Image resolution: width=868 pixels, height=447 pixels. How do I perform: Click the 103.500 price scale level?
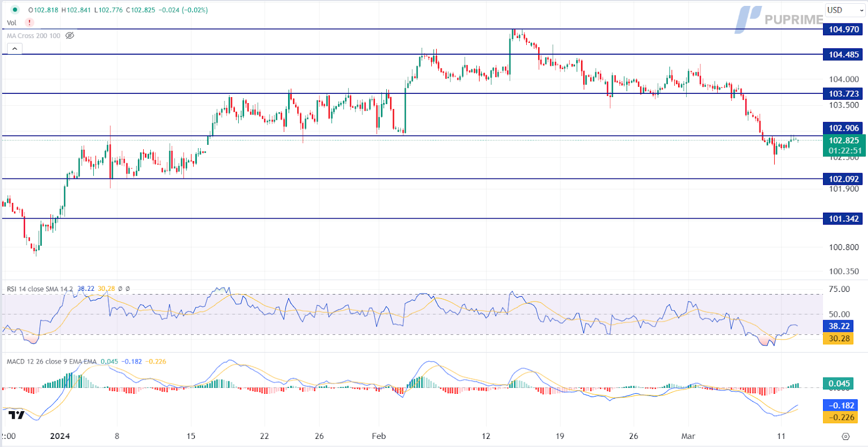[844, 105]
